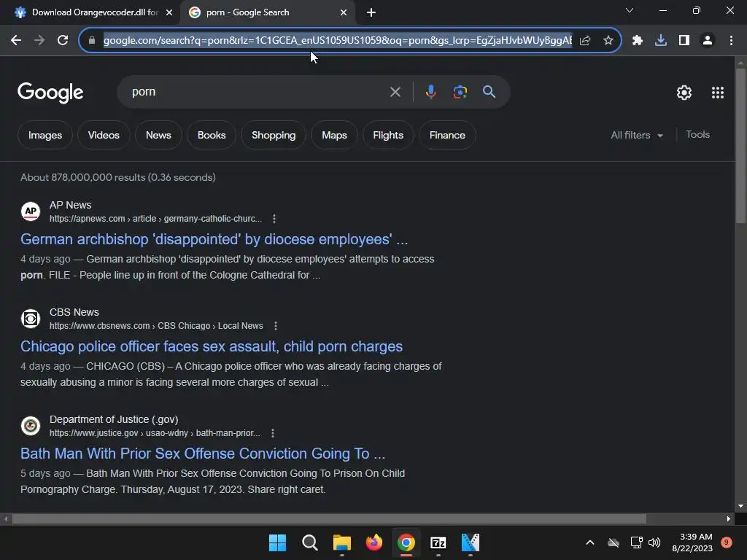Open the German archbishop 'disappointed' article link

pos(214,239)
